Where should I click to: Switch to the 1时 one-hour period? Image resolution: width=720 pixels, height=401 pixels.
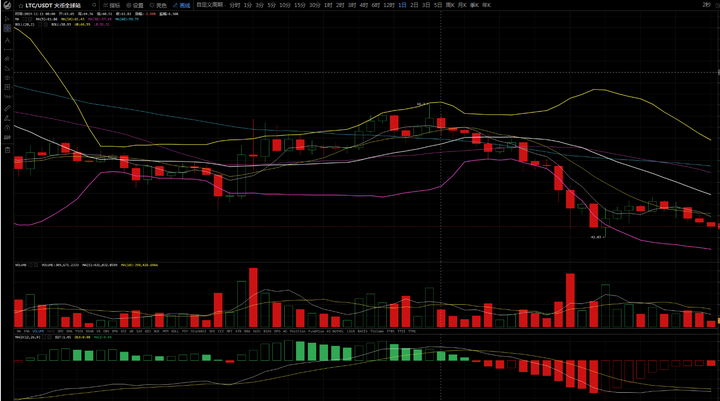pyautogui.click(x=328, y=5)
